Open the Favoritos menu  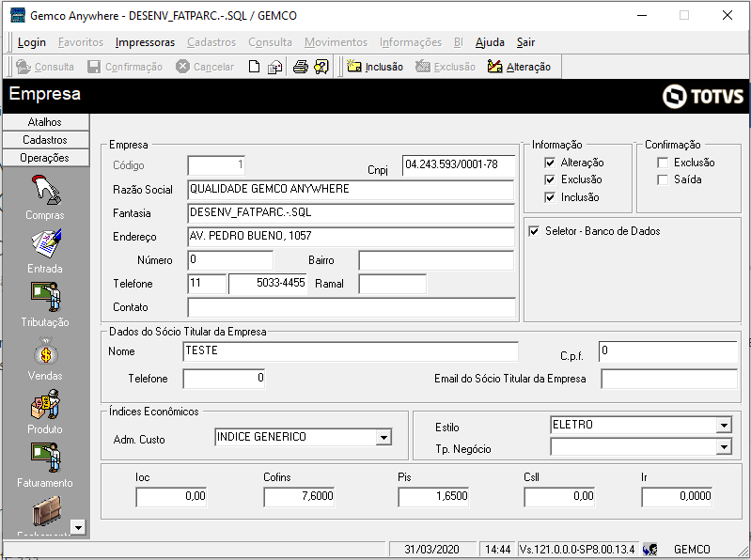click(81, 42)
